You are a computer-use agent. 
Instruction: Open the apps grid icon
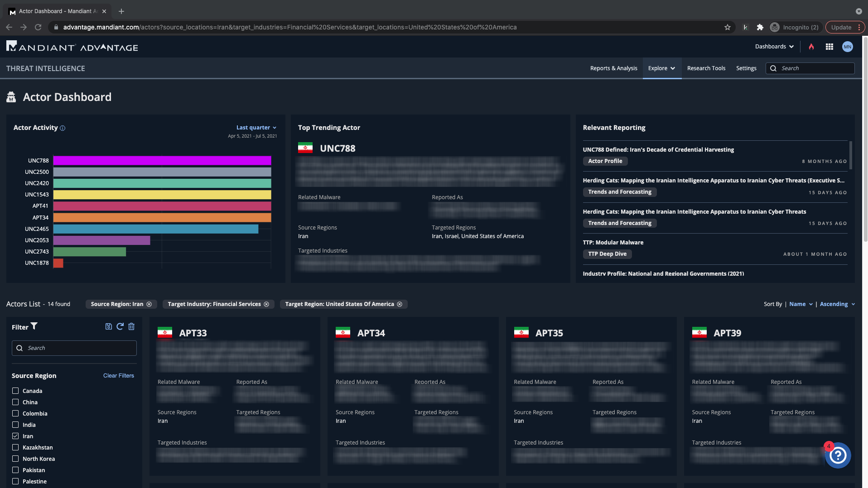829,47
